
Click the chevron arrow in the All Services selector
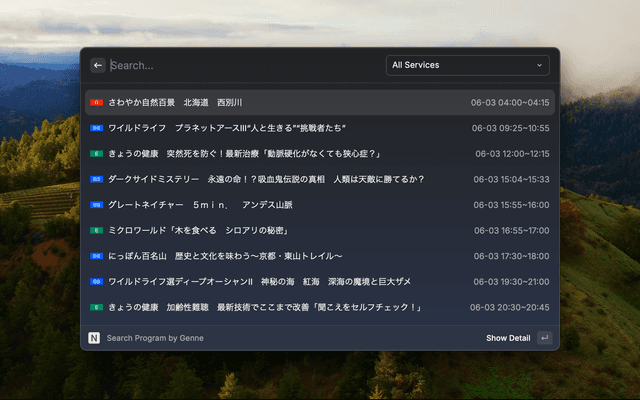[540, 65]
